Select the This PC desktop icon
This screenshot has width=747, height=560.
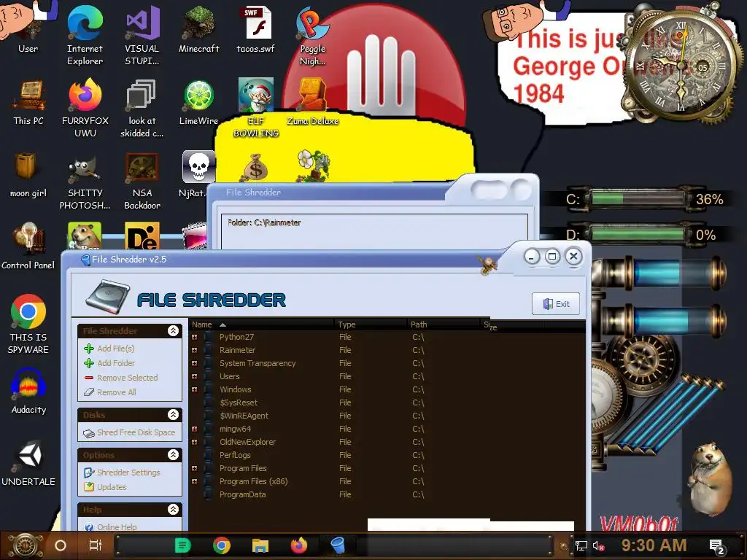(28, 102)
